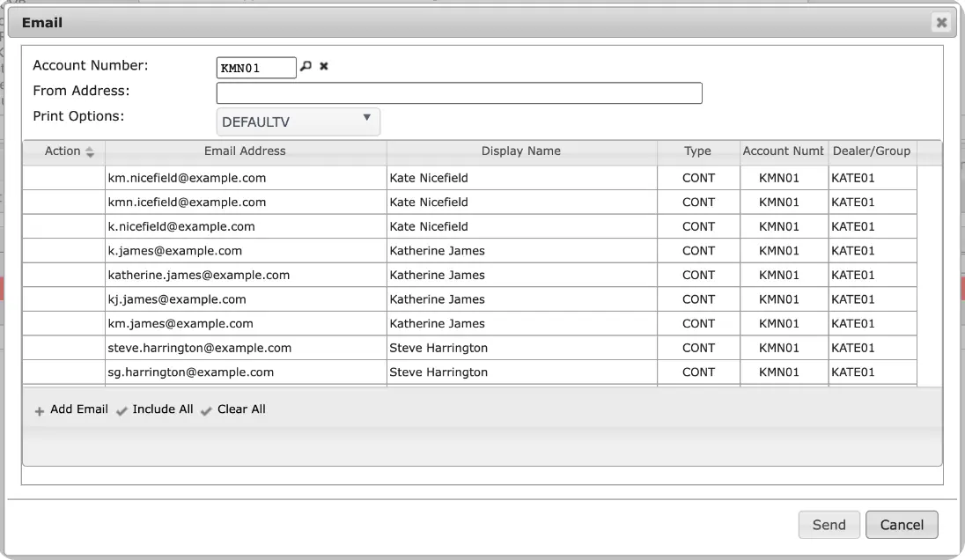Click the Email dialog title

[42, 23]
